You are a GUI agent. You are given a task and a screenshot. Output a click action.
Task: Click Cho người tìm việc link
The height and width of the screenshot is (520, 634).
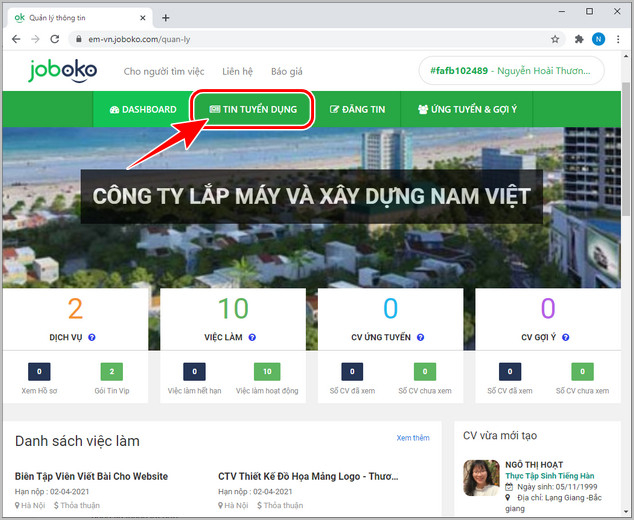pos(164,72)
